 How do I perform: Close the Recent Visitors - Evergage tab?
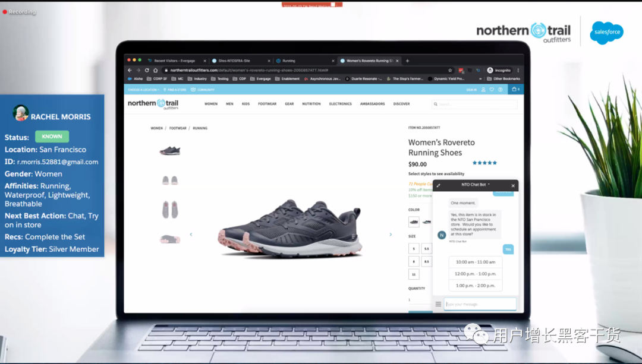(x=204, y=61)
